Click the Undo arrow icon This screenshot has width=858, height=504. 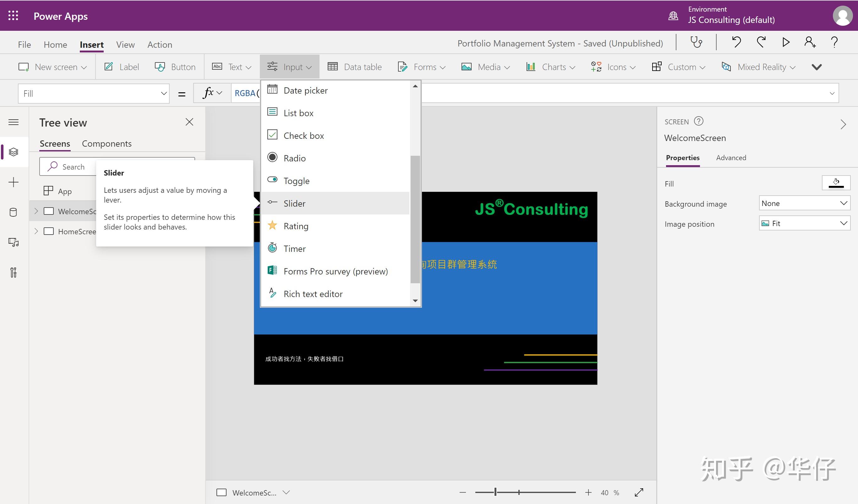click(736, 42)
